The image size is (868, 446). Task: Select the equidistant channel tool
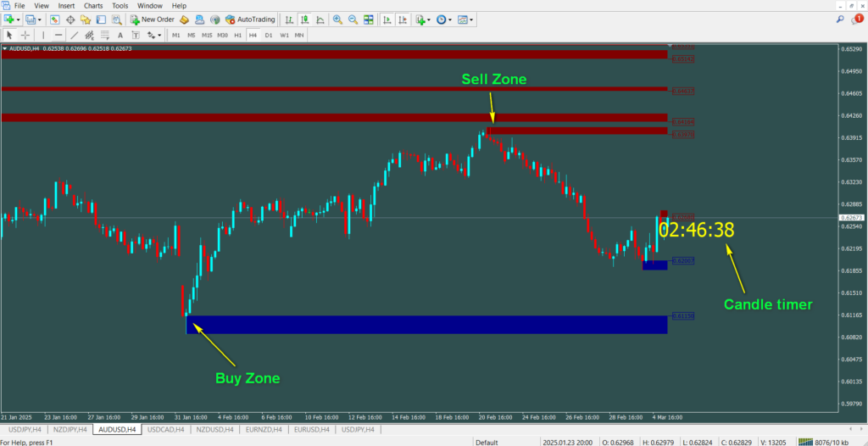pos(89,36)
